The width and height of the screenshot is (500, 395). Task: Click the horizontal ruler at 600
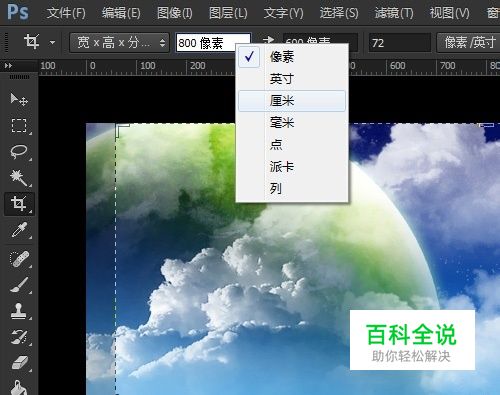pos(398,66)
